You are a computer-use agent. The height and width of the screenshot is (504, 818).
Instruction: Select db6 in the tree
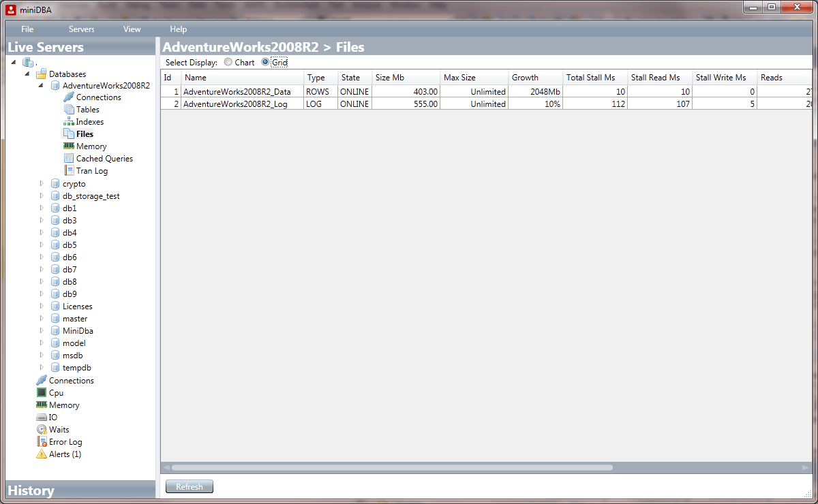pyautogui.click(x=70, y=257)
